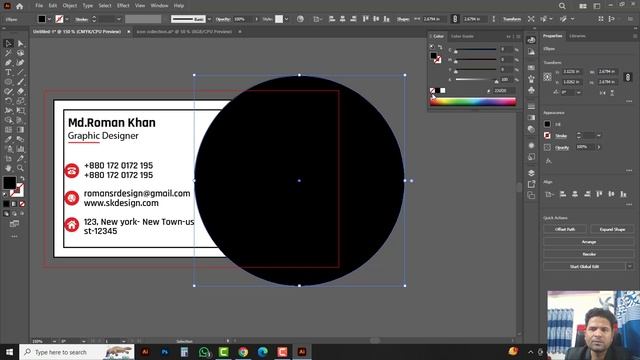Select the Pen tool

click(9, 62)
